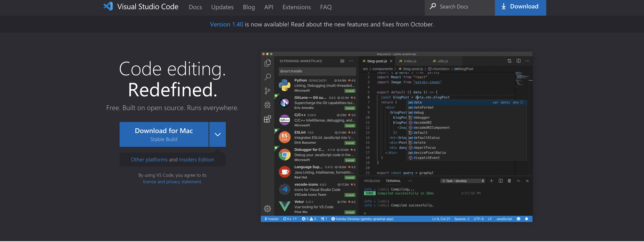Select the TERMINAL panel tab
The height and width of the screenshot is (242, 644).
click(393, 181)
